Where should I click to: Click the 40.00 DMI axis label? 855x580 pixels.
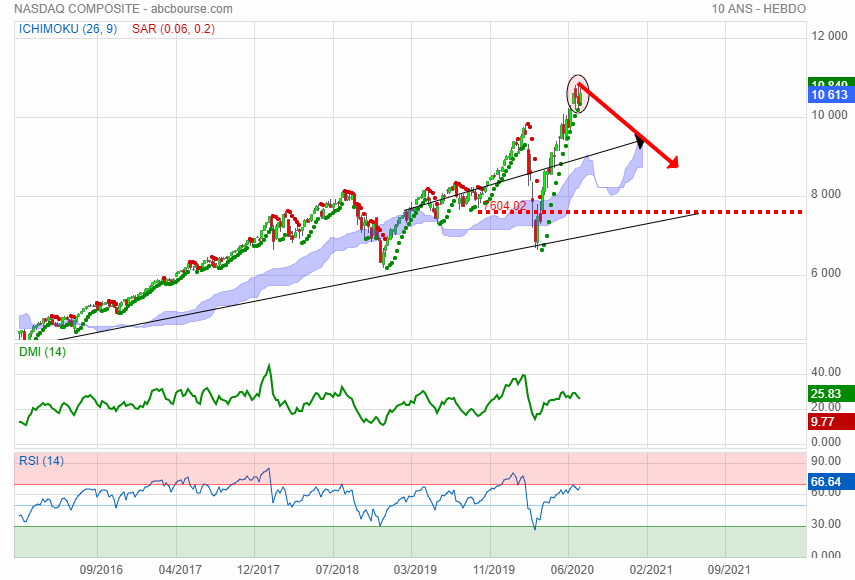[826, 372]
